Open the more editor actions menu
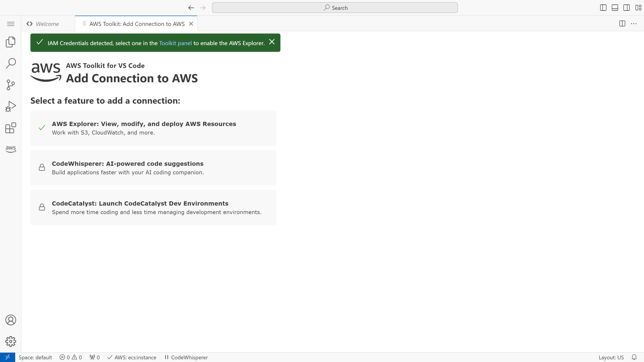Screen dimensions: 644x362 coord(634,24)
